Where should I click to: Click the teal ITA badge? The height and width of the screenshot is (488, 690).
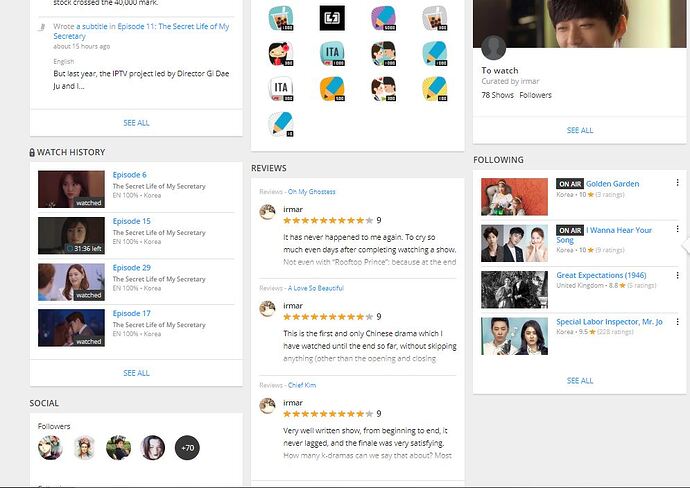pos(332,53)
